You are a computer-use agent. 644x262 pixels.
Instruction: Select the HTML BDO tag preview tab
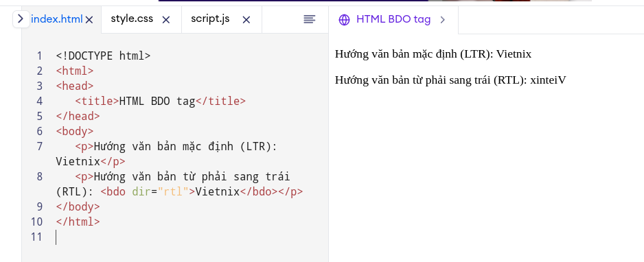[x=393, y=20]
